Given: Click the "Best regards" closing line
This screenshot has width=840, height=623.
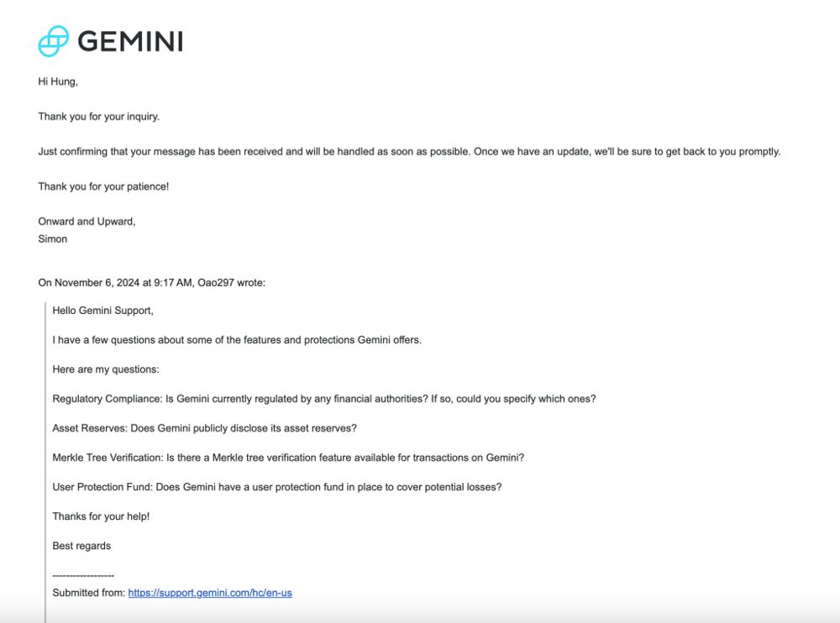Looking at the screenshot, I should pos(81,546).
